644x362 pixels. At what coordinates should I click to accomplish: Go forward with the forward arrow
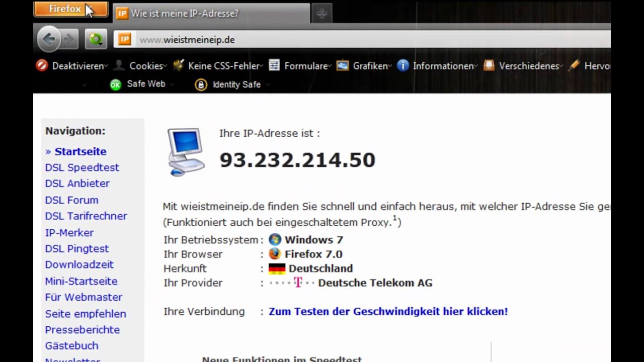click(69, 39)
